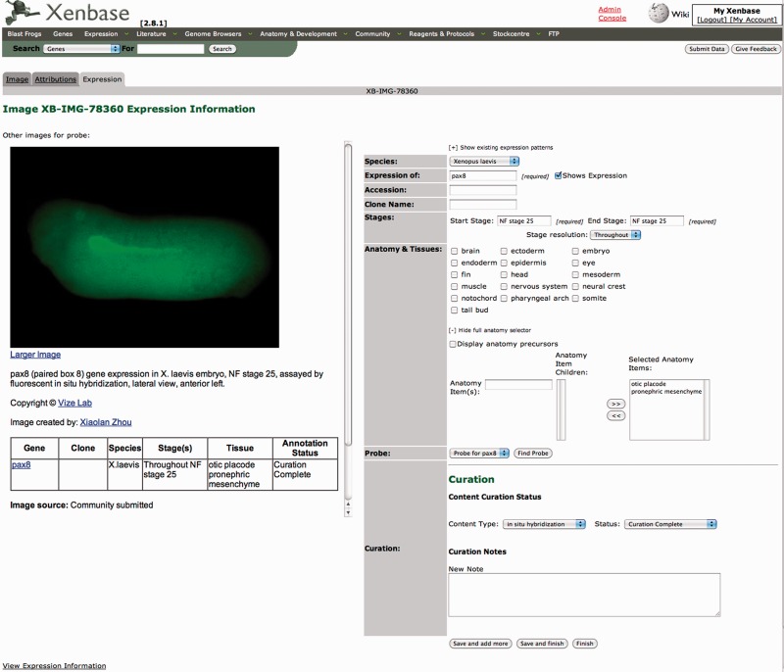The width and height of the screenshot is (784, 672).
Task: Open the Status Curation Complete dropdown
Action: point(670,524)
